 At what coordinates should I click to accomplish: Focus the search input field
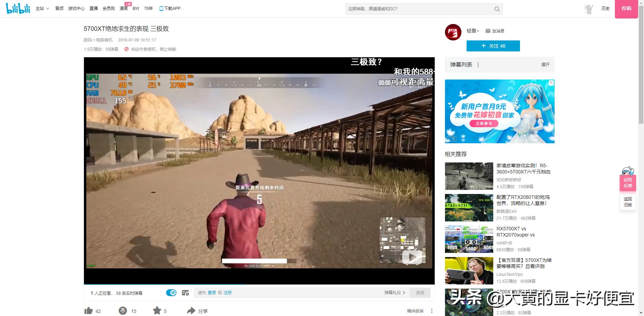pos(419,9)
